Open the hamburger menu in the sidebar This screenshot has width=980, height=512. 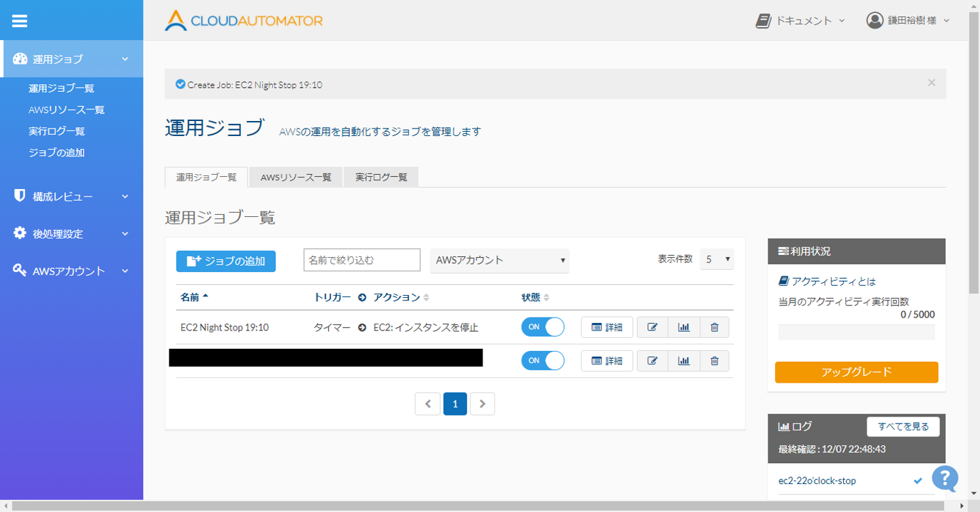pos(20,21)
